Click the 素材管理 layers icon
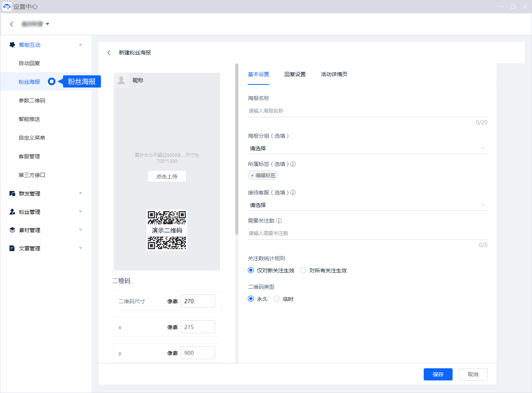This screenshot has height=393, width=532. 12,230
